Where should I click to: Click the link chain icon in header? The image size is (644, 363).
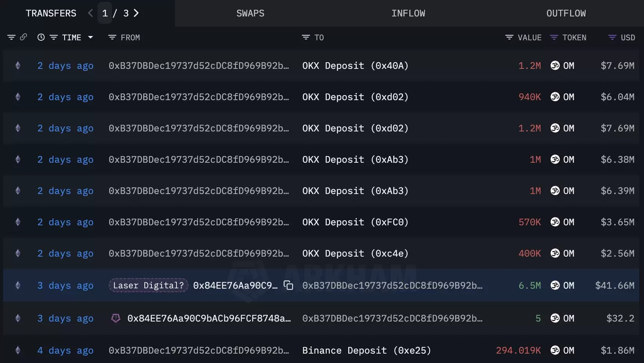tap(23, 37)
